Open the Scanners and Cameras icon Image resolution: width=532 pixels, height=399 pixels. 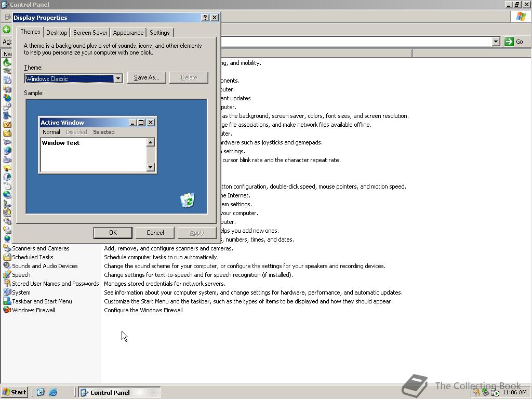coord(7,248)
